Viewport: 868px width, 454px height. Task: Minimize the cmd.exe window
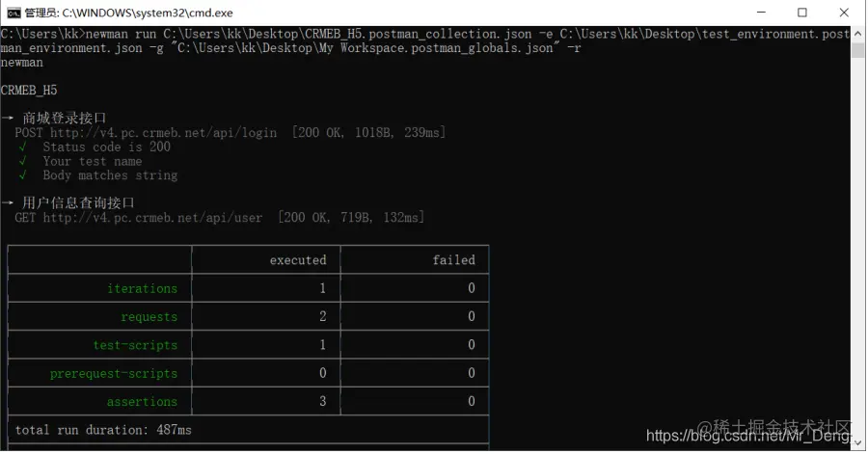click(x=762, y=13)
